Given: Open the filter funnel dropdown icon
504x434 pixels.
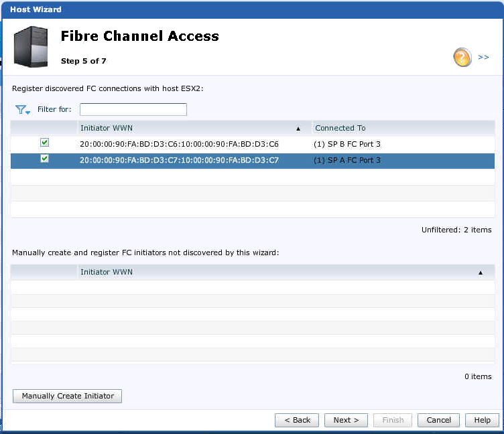Looking at the screenshot, I should pyautogui.click(x=23, y=110).
